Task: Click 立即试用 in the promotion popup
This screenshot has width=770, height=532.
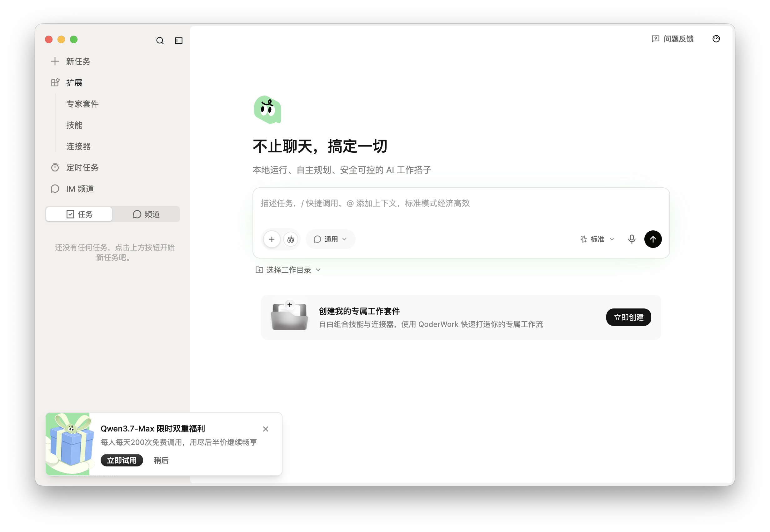Action: click(x=122, y=461)
